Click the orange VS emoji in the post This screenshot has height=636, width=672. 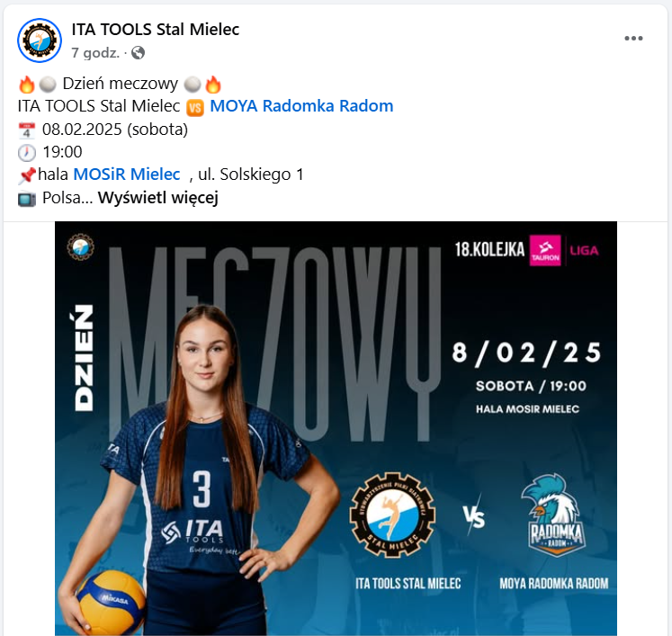195,107
